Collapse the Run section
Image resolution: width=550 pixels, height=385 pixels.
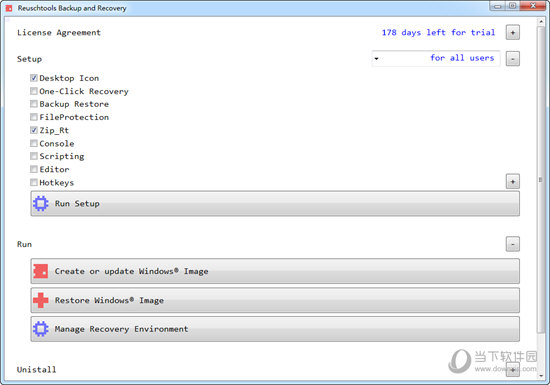point(512,244)
